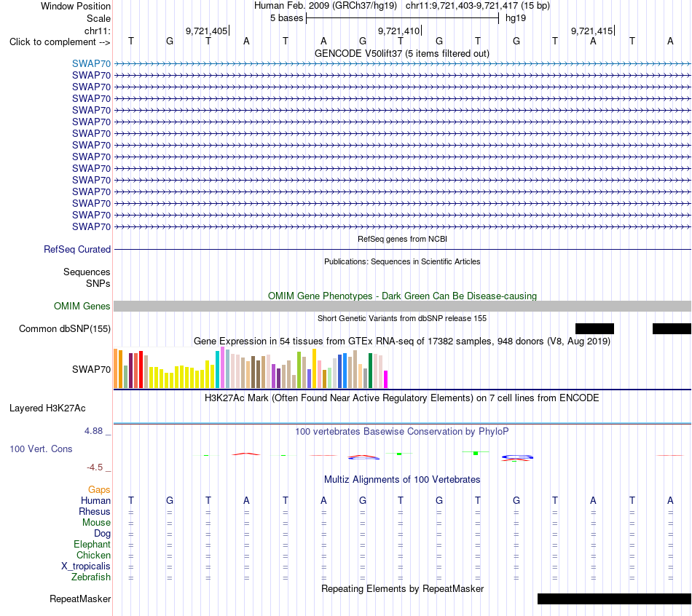692x616 pixels.
Task: Select the Elephant alignment row label
Action: tap(92, 544)
